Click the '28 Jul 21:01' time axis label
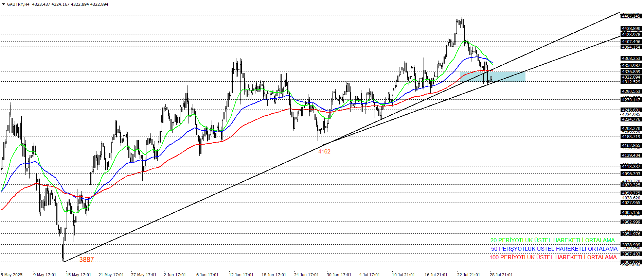Screen dimensions: 644x279 pyautogui.click(x=501, y=275)
